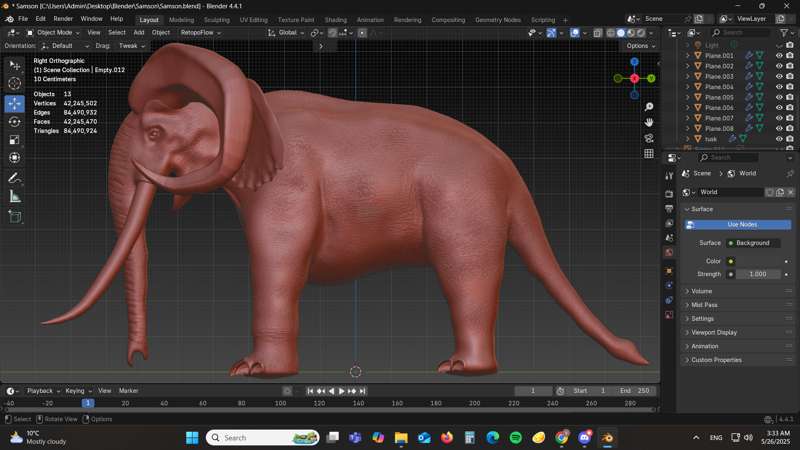Switch to orthographic/perspective grid icon
This screenshot has width=800, height=450.
pyautogui.click(x=649, y=154)
